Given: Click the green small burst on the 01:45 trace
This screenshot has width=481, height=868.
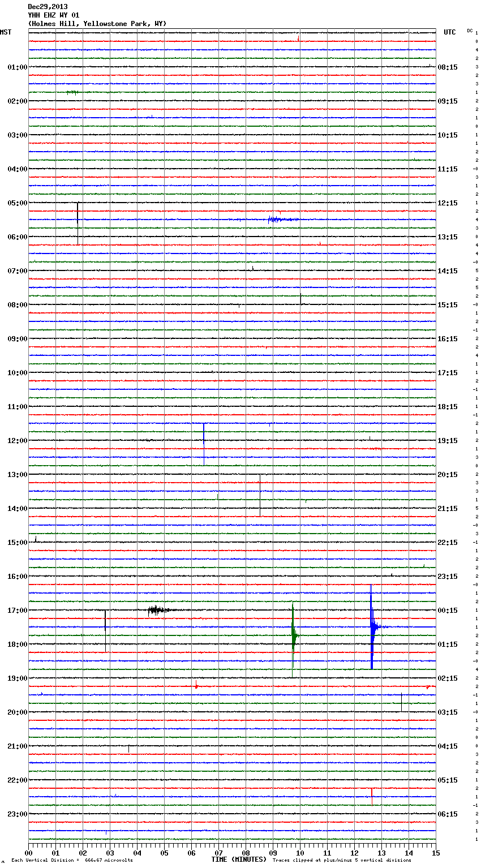Looking at the screenshot, I should (72, 92).
